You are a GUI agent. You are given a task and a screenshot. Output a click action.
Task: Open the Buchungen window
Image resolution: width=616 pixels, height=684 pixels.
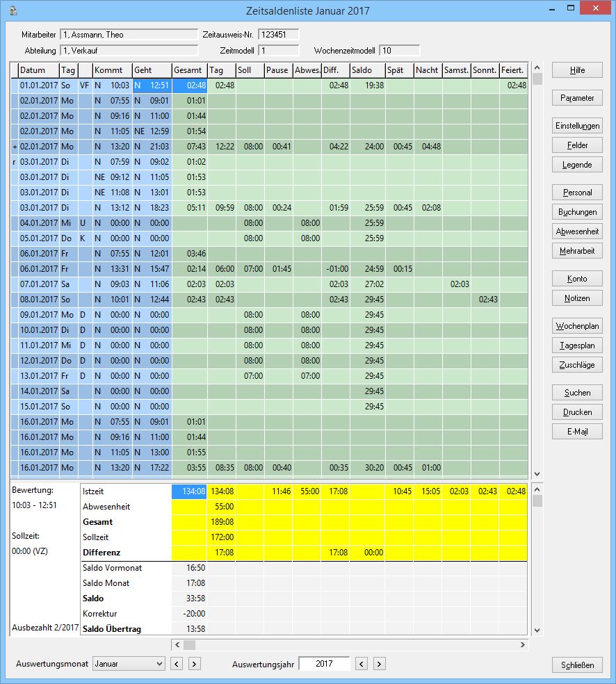pyautogui.click(x=577, y=212)
